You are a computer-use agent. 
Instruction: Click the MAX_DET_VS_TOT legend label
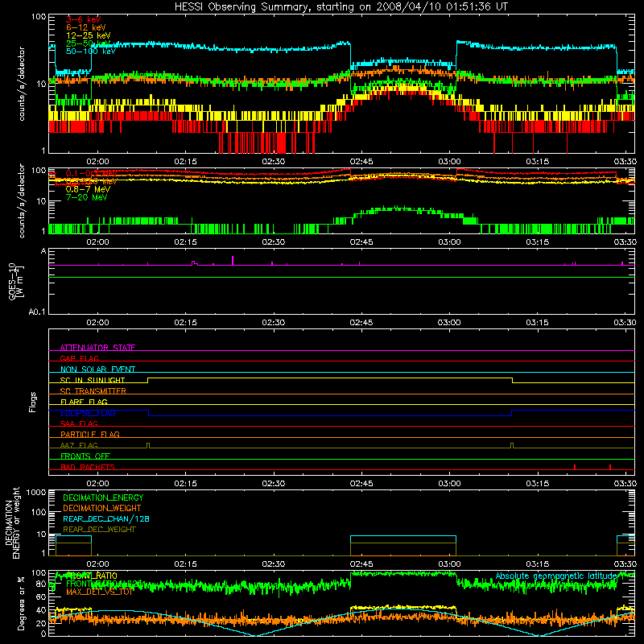tap(100, 592)
